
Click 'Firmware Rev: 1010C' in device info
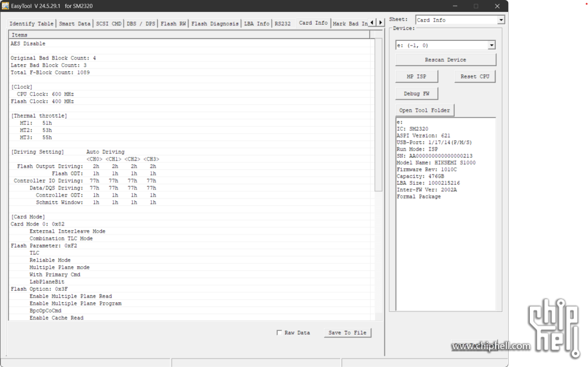tap(427, 170)
